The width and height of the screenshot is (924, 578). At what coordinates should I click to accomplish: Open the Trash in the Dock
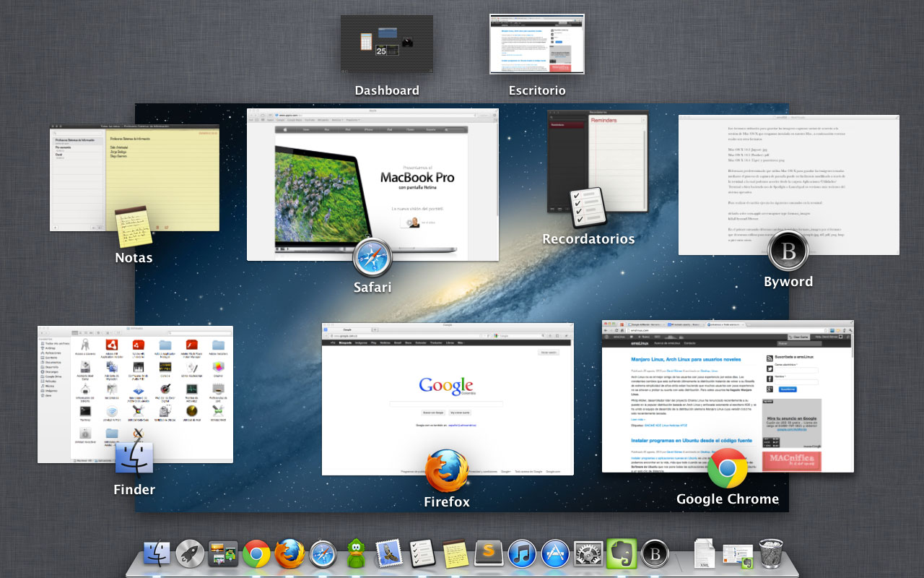coord(771,554)
